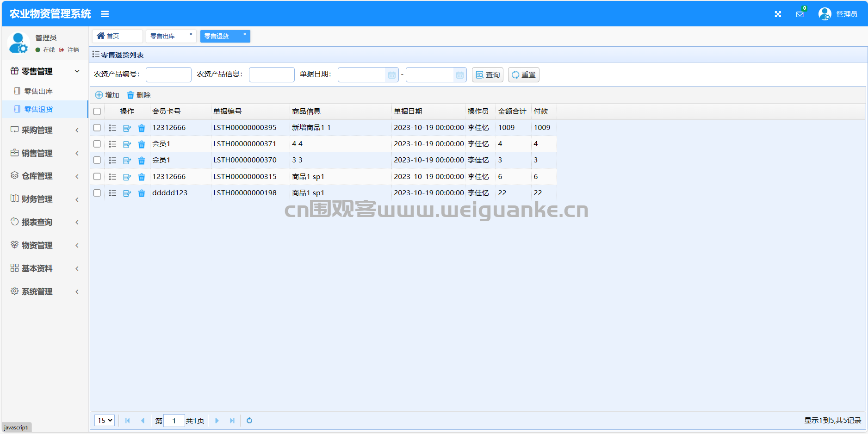Click the 重置 reset button

click(524, 75)
